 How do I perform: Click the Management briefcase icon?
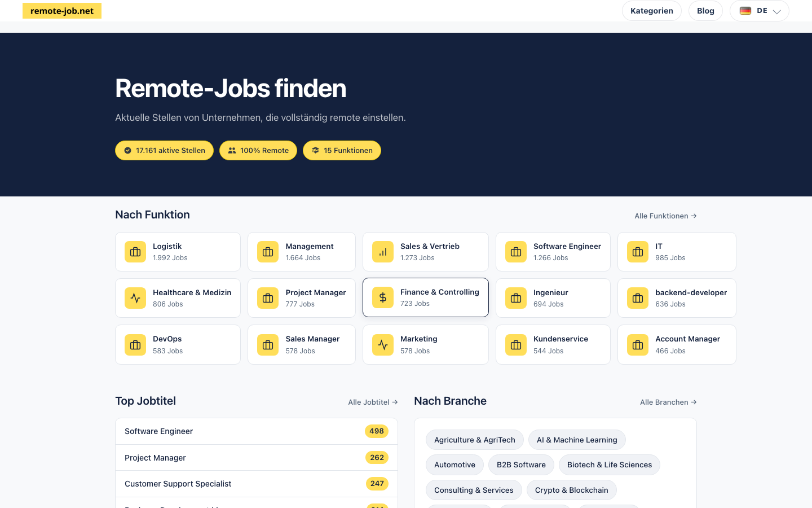pos(268,252)
